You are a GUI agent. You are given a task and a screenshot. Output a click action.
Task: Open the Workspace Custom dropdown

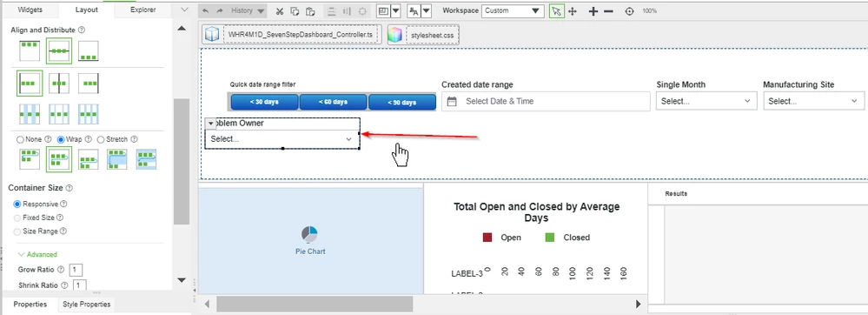[512, 10]
